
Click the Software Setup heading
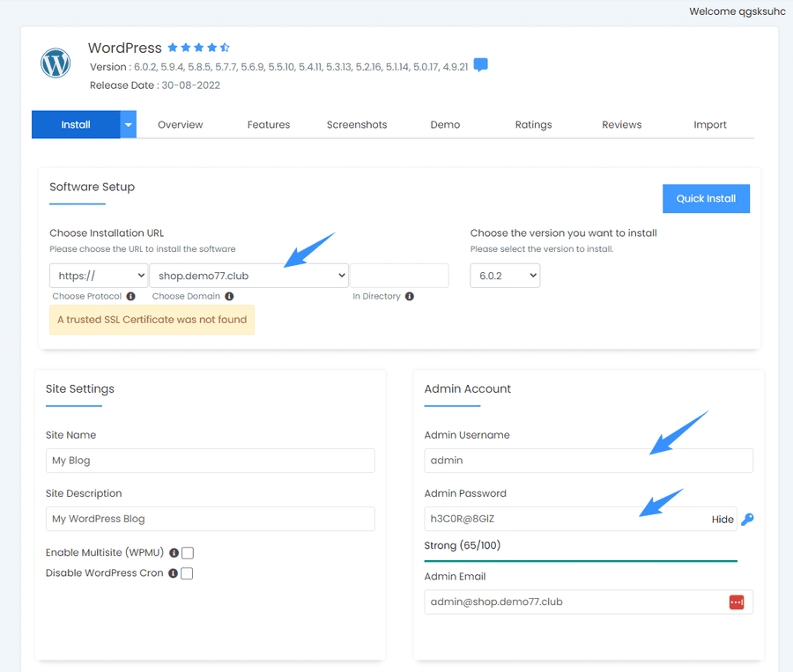coord(92,187)
